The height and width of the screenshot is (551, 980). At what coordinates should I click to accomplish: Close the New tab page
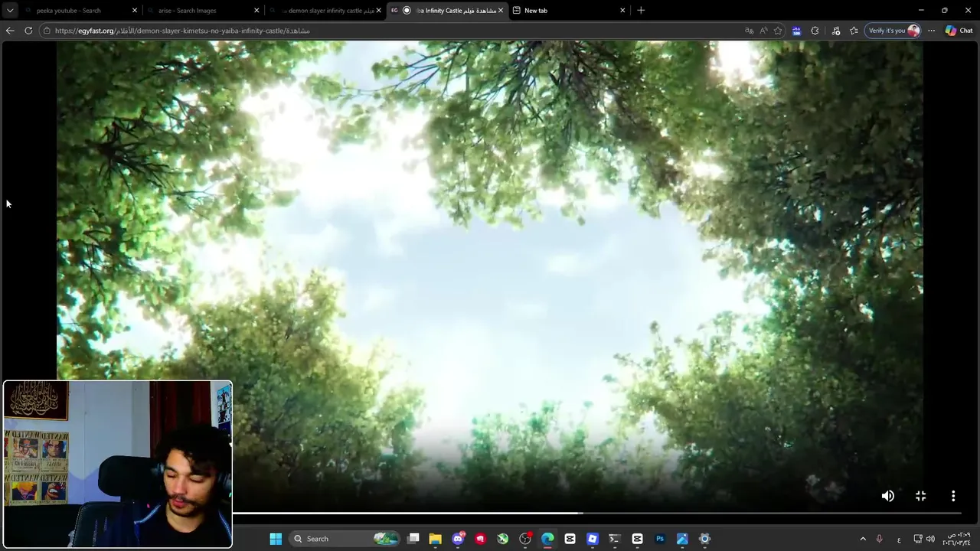622,11
